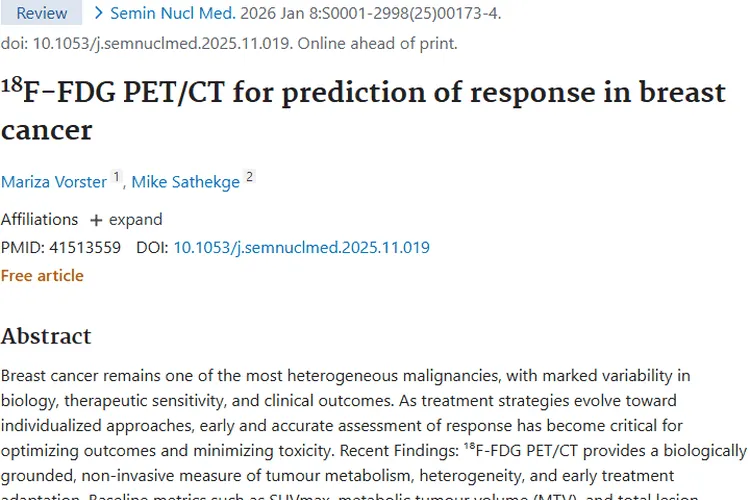Click the 'DOI:' label next to the PMID
This screenshot has height=500, width=750.
tap(152, 247)
